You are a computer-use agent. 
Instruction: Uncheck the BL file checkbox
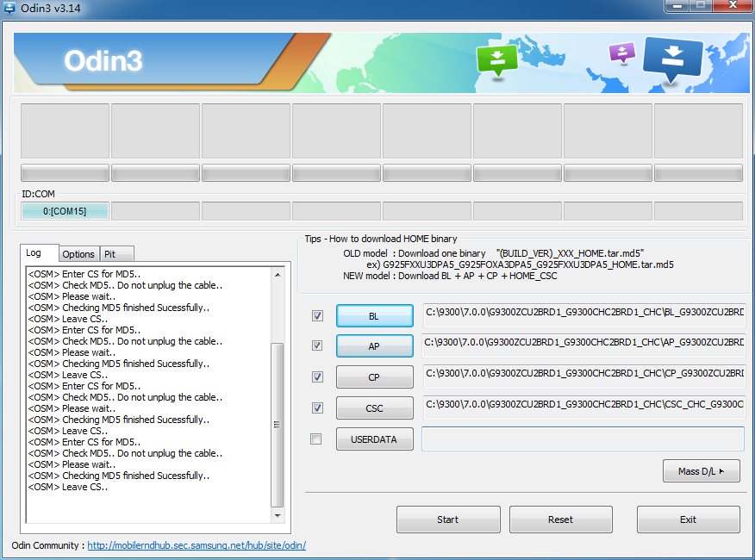pyautogui.click(x=317, y=316)
